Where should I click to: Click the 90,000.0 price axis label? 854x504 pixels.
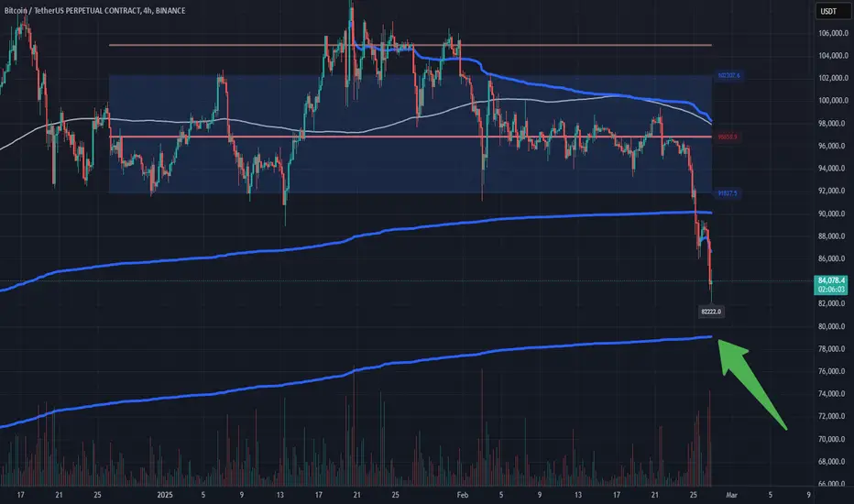[x=832, y=214]
